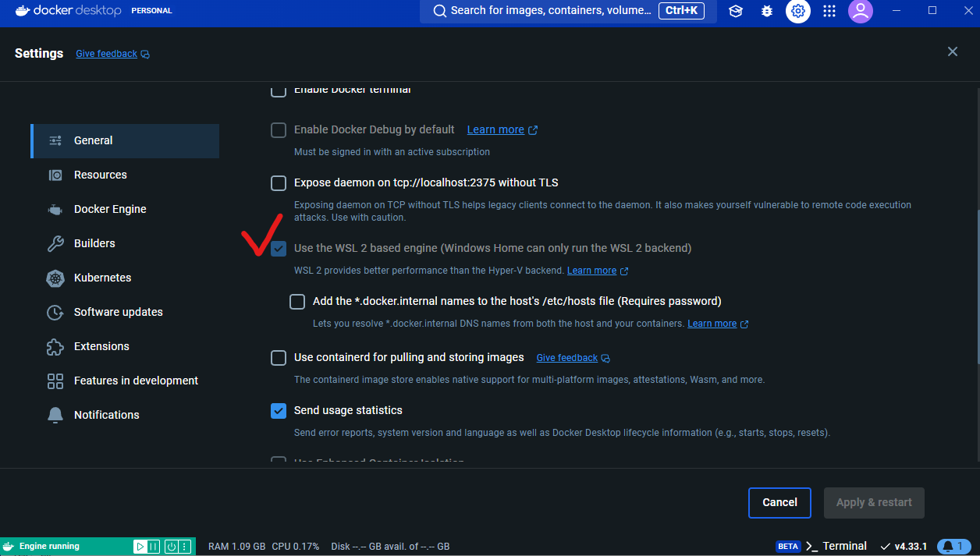Viewport: 980px width, 556px height.
Task: Open the Troubleshoot bug icon
Action: [766, 11]
